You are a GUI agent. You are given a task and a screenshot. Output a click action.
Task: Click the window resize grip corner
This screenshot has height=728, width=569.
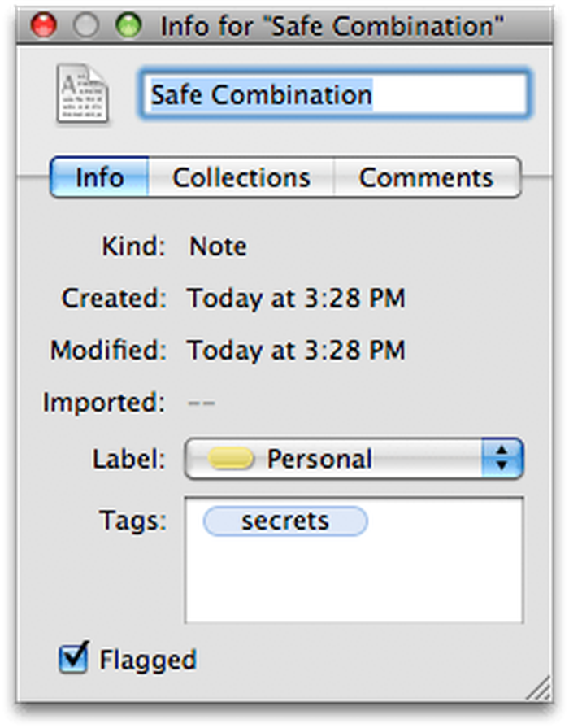[539, 688]
